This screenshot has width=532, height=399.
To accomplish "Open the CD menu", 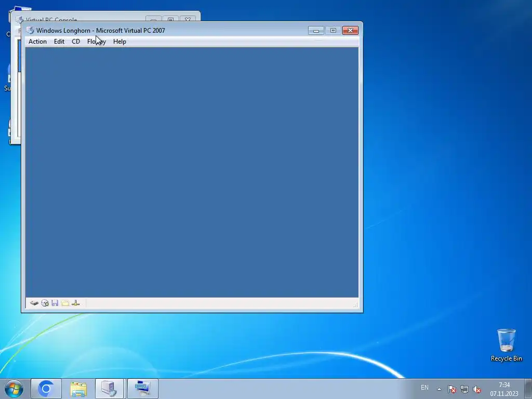I will (x=76, y=42).
